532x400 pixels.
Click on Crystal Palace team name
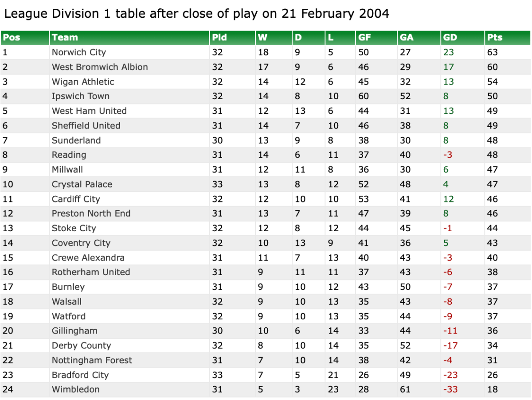pyautogui.click(x=82, y=184)
